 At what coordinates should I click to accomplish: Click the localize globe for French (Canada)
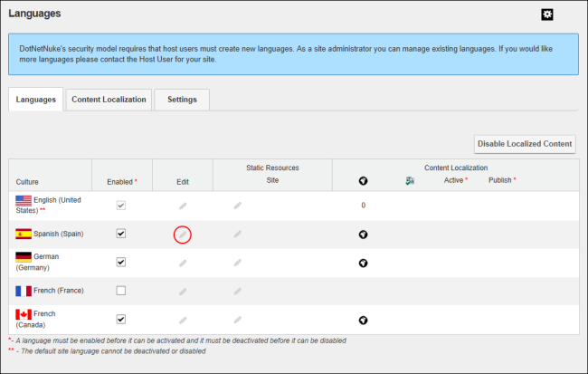click(363, 321)
